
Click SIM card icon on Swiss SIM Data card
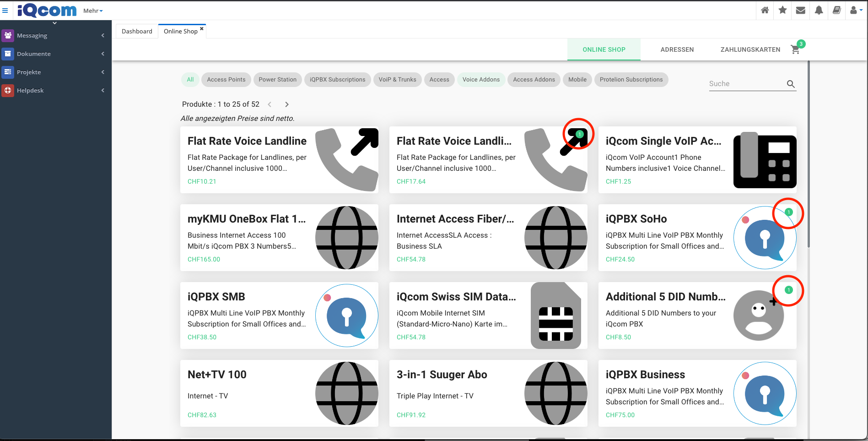tap(555, 316)
